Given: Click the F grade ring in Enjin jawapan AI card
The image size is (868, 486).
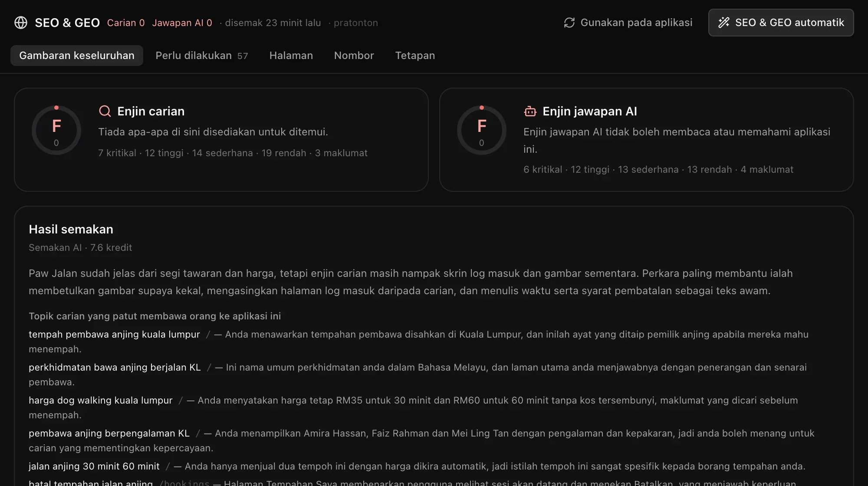Looking at the screenshot, I should pyautogui.click(x=482, y=130).
